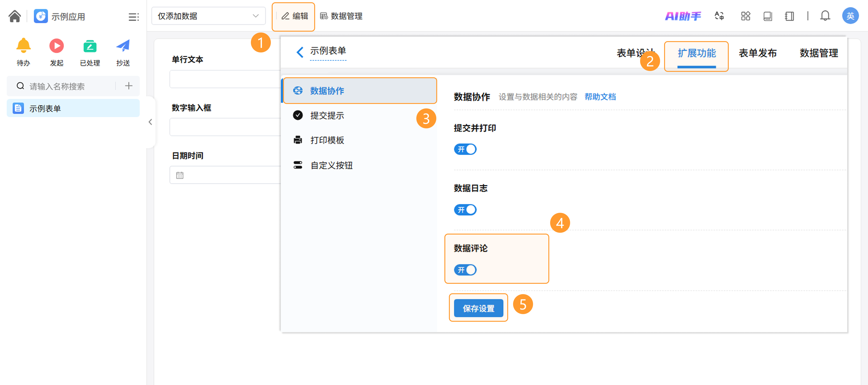Click the 保存设置 button
The image size is (868, 385).
478,308
